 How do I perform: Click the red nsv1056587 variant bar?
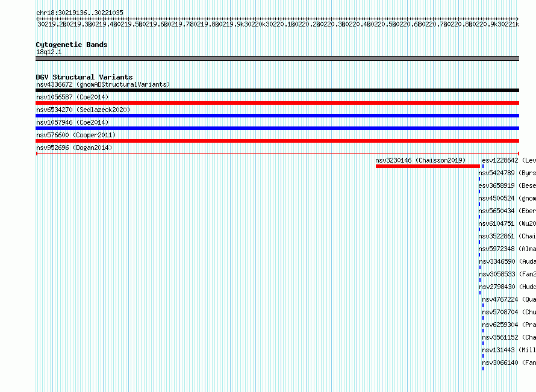pos(277,103)
